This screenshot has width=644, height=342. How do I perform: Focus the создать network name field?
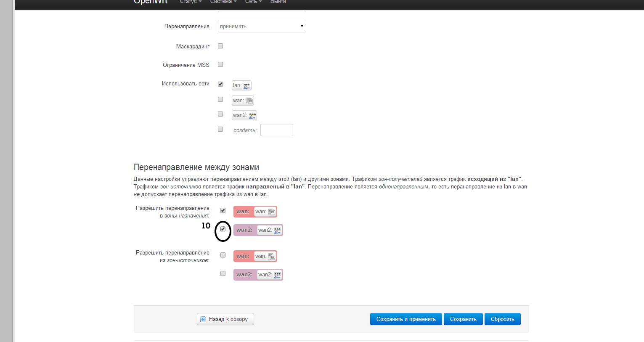click(x=276, y=130)
